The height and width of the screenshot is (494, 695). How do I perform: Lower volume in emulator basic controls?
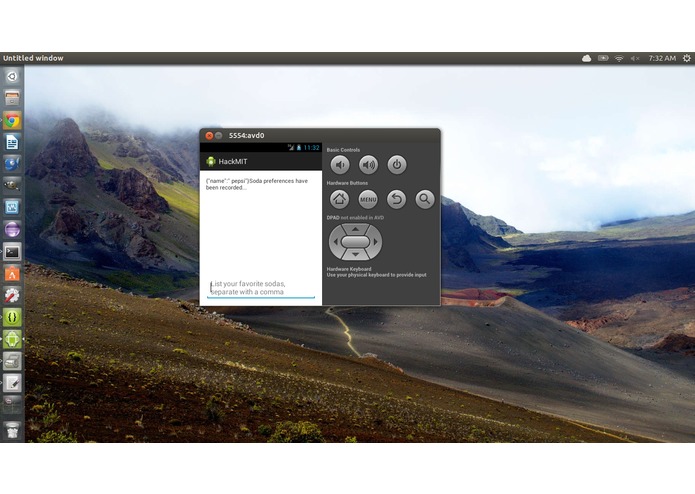click(340, 165)
